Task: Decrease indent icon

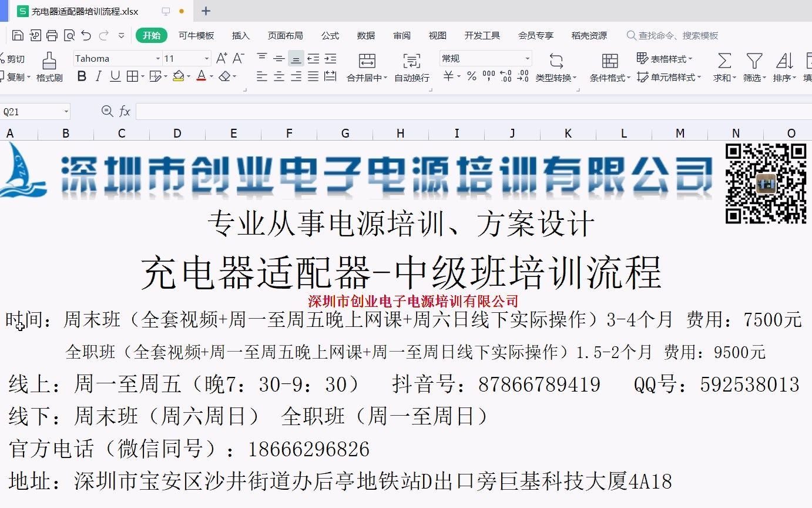Action: pos(313,58)
